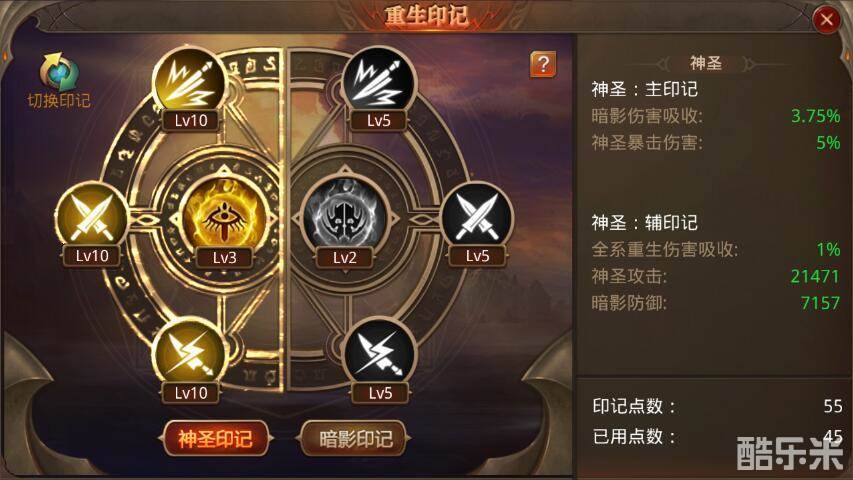Select the dark lightning sword rune
The image size is (853, 480).
click(x=379, y=354)
